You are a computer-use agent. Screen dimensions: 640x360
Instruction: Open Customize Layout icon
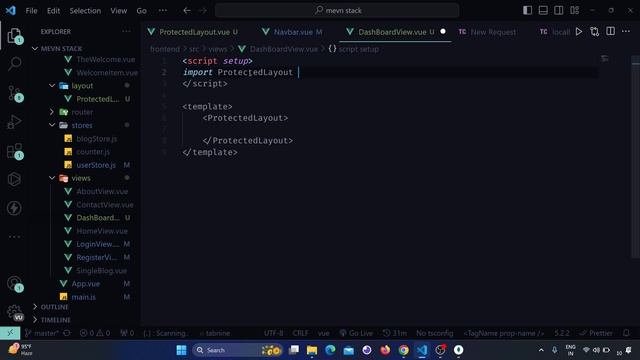[x=574, y=10]
